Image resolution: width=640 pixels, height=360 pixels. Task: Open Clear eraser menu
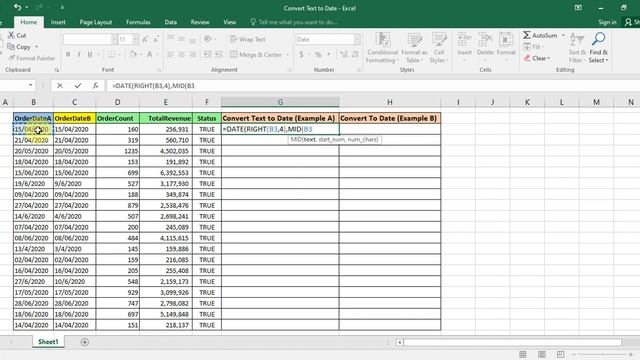click(537, 58)
